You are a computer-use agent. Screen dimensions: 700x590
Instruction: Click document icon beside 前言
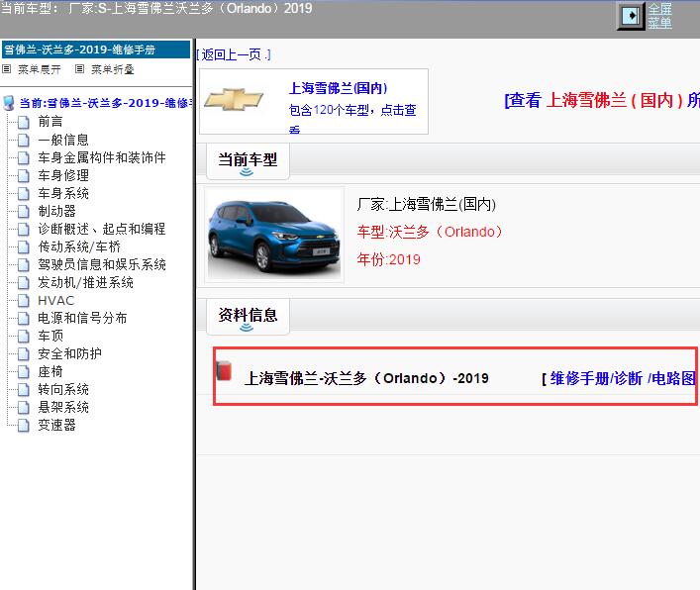point(24,122)
